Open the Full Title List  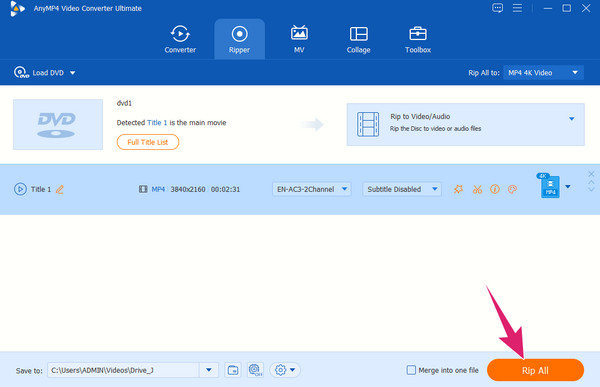[x=148, y=142]
